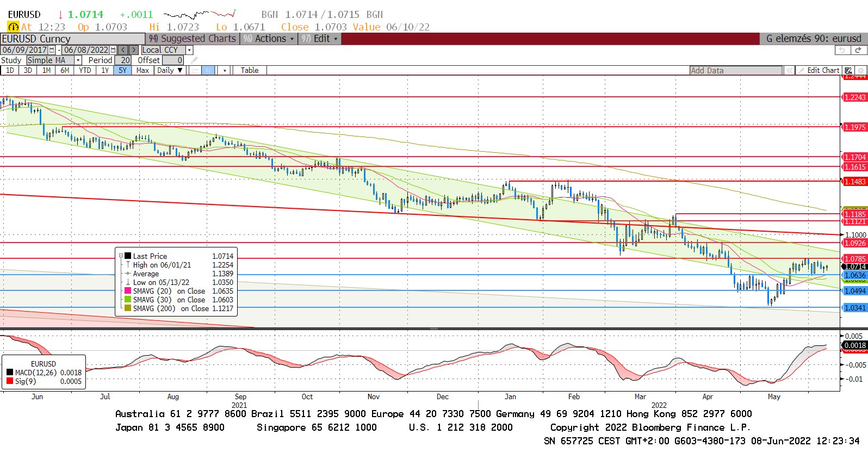The width and height of the screenshot is (868, 459).
Task: Expand the Local CCY currency dropdown
Action: 189,50
